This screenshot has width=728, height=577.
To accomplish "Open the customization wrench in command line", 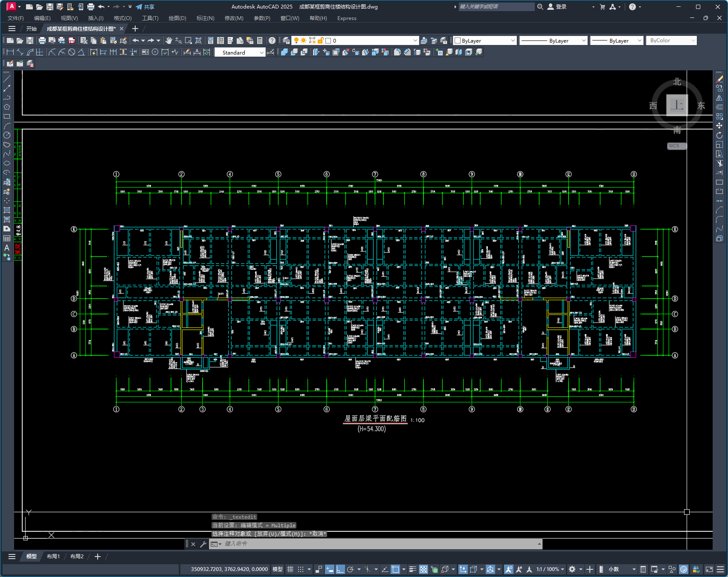I will 203,544.
